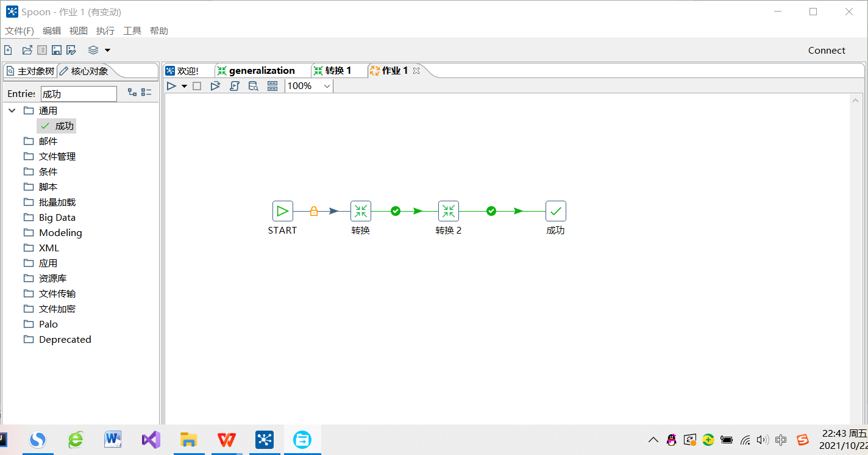Open the 帮助 menu

[x=159, y=30]
